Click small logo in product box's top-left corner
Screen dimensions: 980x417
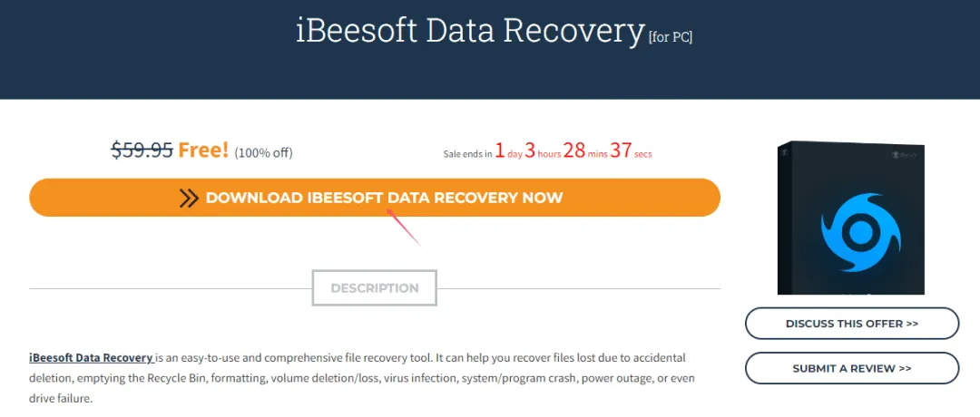pos(784,151)
